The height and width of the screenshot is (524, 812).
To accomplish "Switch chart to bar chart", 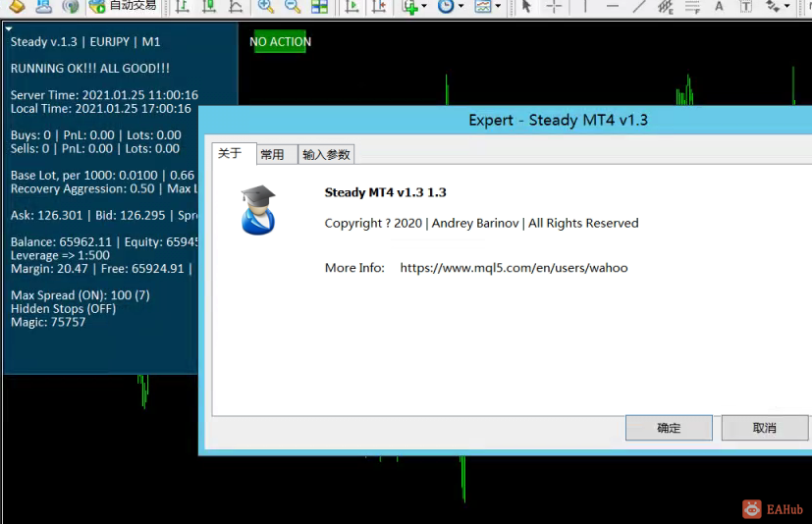I will [182, 6].
